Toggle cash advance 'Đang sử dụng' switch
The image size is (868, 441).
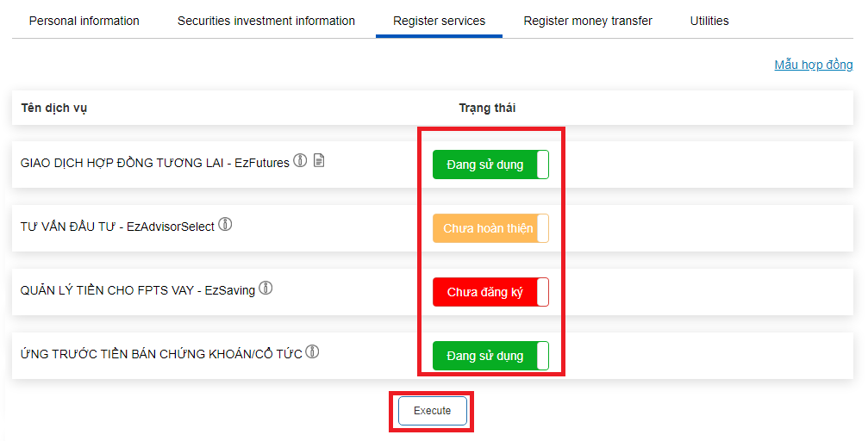pos(490,356)
